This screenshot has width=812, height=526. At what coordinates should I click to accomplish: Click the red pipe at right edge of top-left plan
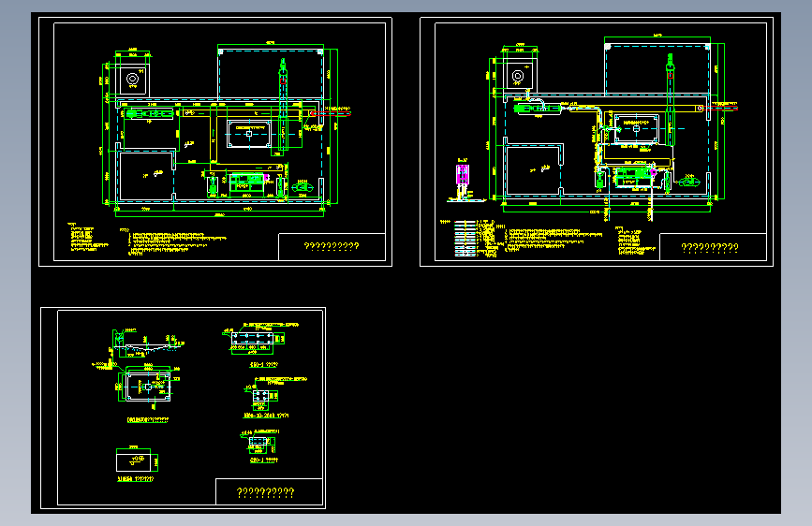pos(331,113)
